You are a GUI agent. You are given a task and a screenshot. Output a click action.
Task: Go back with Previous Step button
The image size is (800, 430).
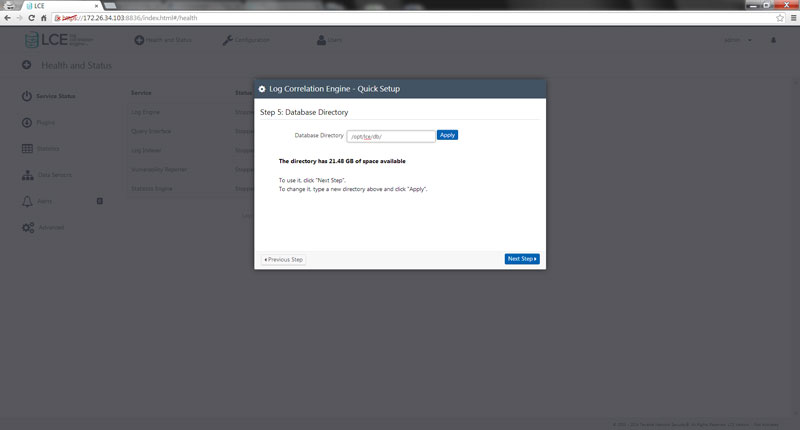point(284,260)
